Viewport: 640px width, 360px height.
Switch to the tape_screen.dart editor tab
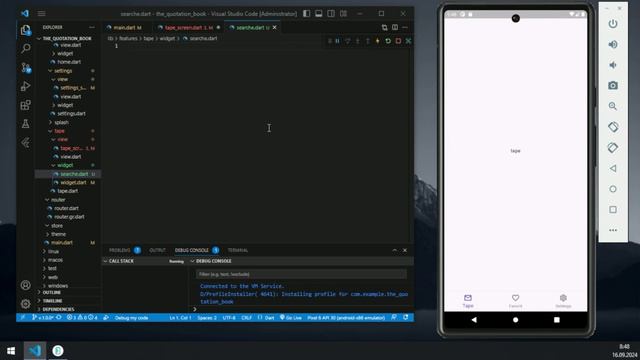click(189, 27)
